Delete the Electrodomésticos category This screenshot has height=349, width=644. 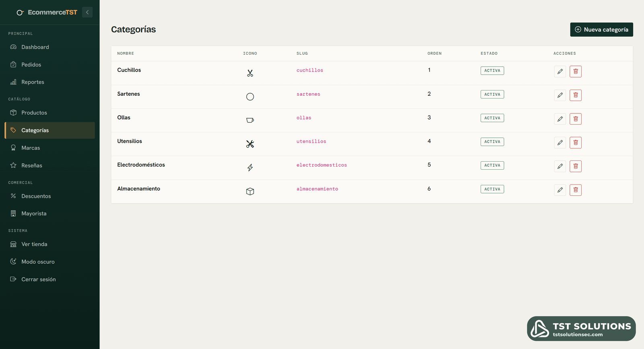tap(576, 166)
